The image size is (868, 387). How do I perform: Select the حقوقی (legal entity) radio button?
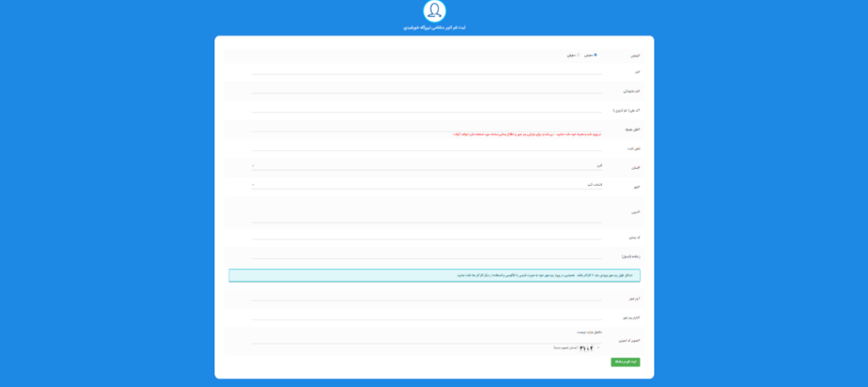coord(578,55)
